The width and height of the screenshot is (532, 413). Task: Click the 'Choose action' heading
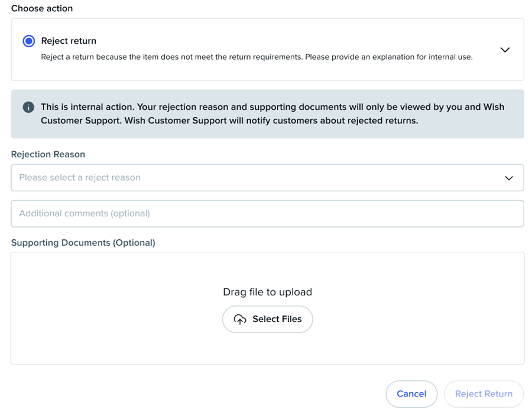pyautogui.click(x=42, y=9)
